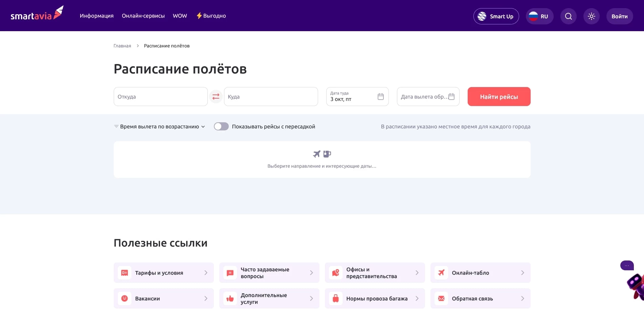The height and width of the screenshot is (314, 644).
Task: Switch site theme using the sun icon
Action: click(591, 16)
